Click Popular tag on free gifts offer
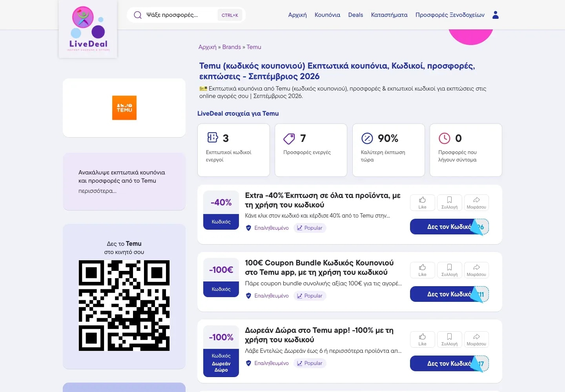Screen dimensions: 565x392 tap(310, 363)
